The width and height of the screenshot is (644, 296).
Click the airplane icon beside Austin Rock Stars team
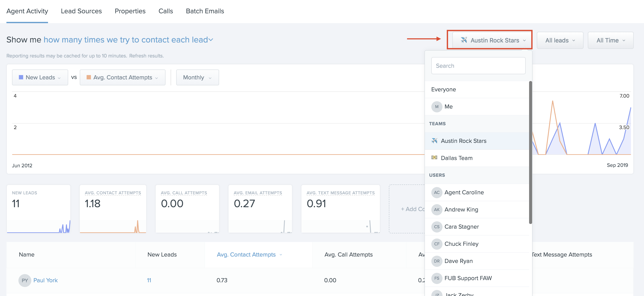coord(434,141)
